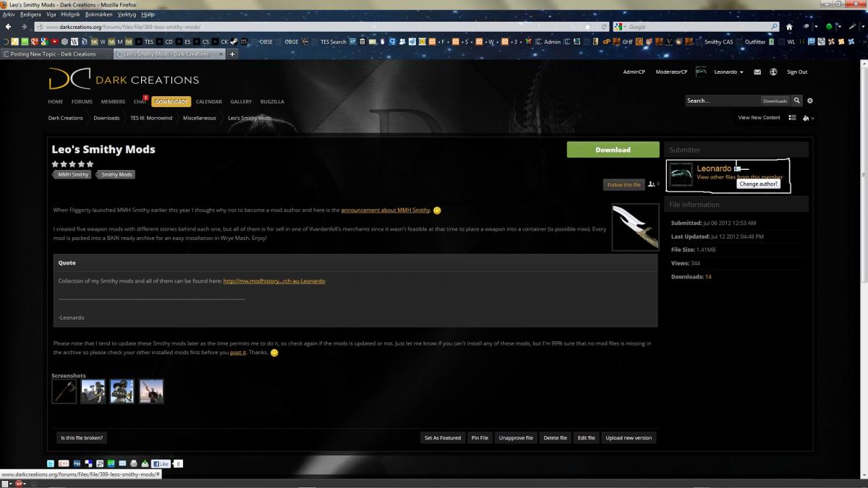Click the green cube addon icon

point(830,27)
